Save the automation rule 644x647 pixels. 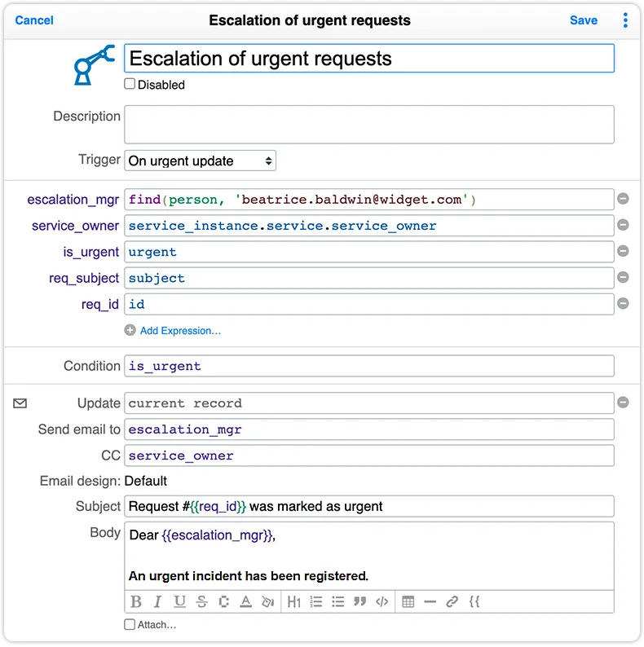[584, 20]
